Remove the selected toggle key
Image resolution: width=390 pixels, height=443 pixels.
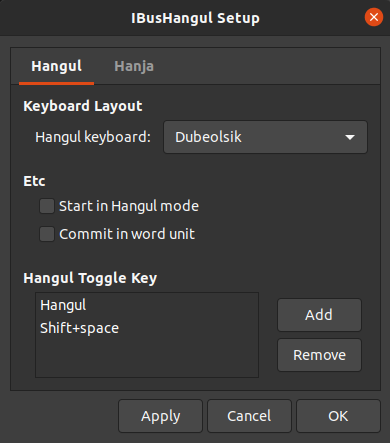coord(319,355)
